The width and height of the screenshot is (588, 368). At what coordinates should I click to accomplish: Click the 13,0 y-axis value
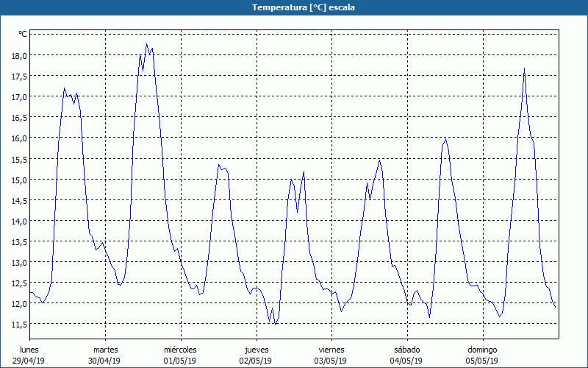click(19, 263)
